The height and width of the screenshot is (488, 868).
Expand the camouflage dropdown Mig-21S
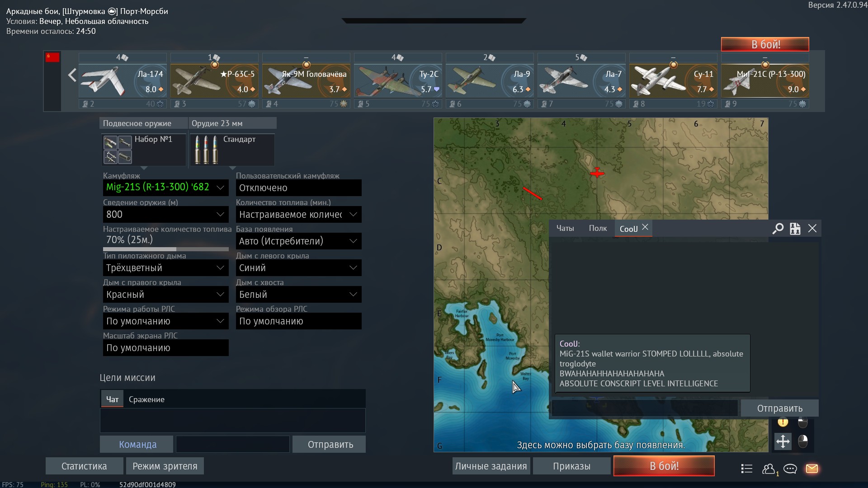coord(165,188)
